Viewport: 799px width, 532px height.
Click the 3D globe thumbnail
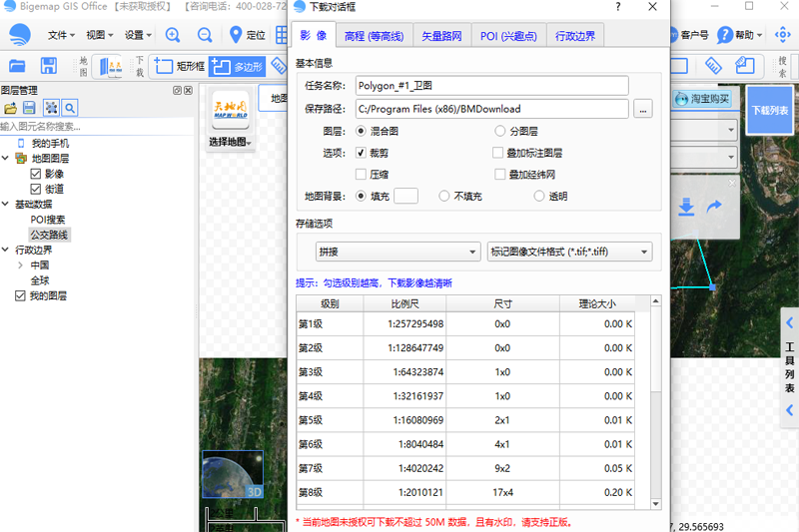tap(232, 476)
